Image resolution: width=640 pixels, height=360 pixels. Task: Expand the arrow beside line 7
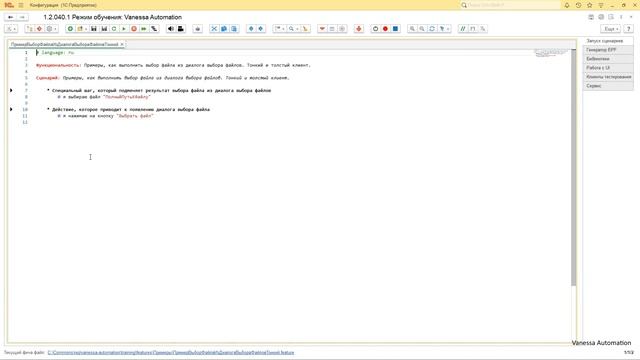(x=11, y=90)
